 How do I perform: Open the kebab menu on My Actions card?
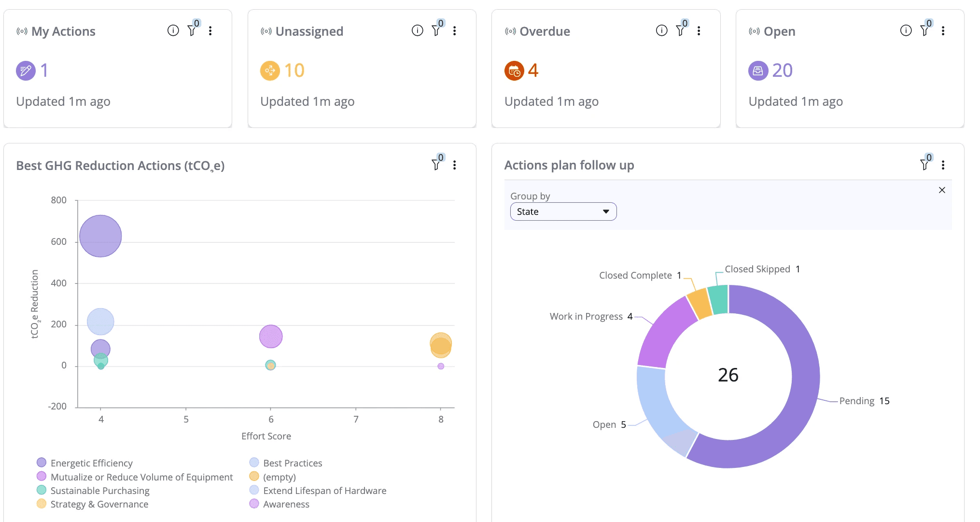(x=210, y=30)
